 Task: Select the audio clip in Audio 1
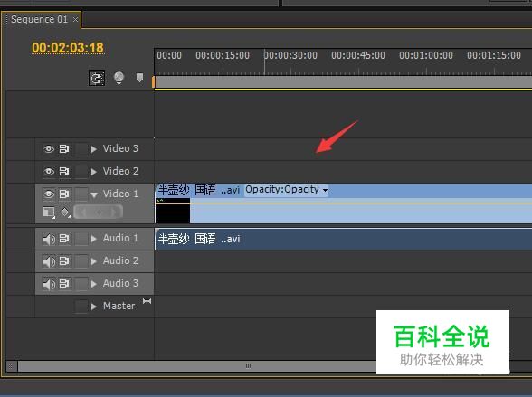[344, 239]
